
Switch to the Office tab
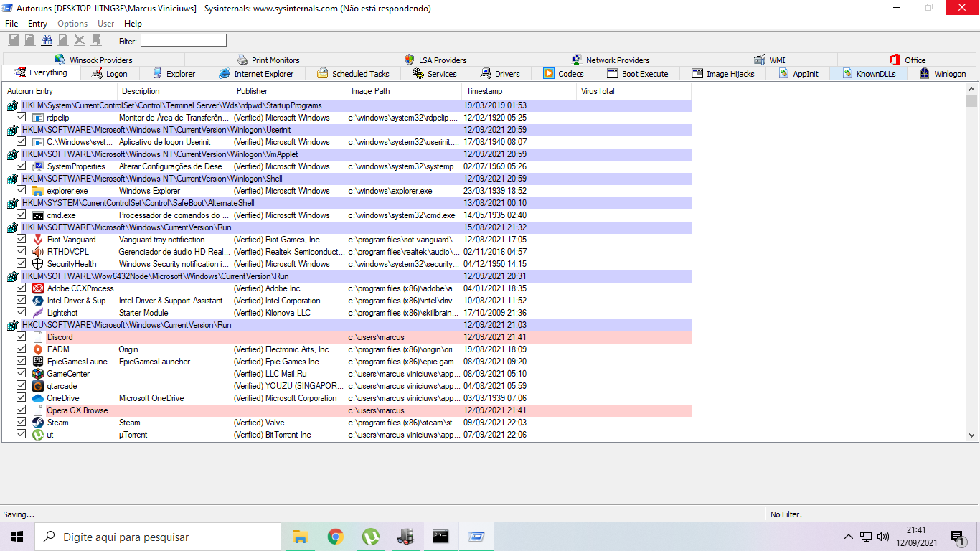coord(908,60)
